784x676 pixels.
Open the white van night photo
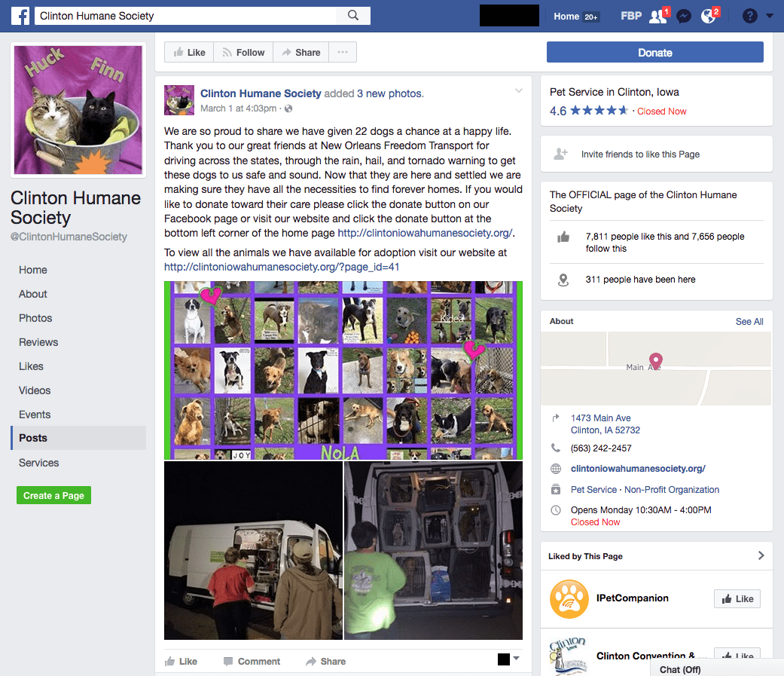point(253,550)
